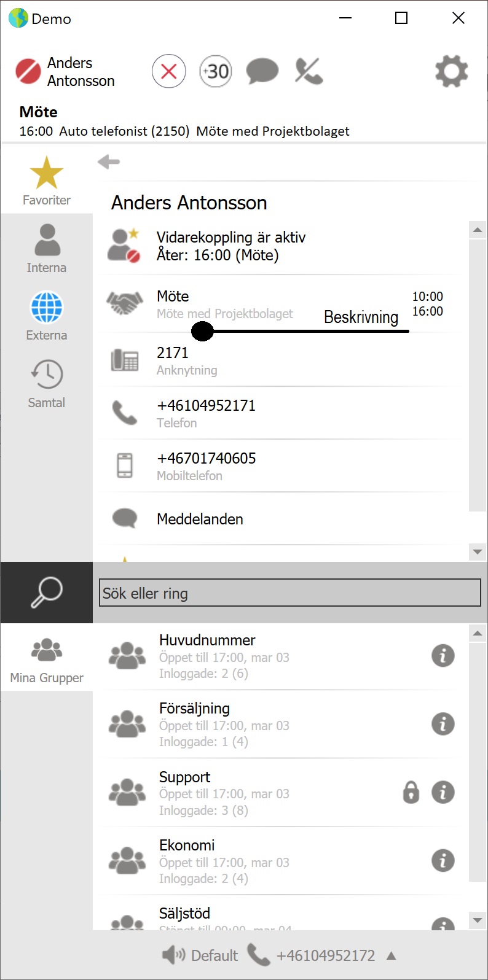Call +46104952171 using the phone handset icon
This screenshot has width=488, height=980.
point(125,413)
